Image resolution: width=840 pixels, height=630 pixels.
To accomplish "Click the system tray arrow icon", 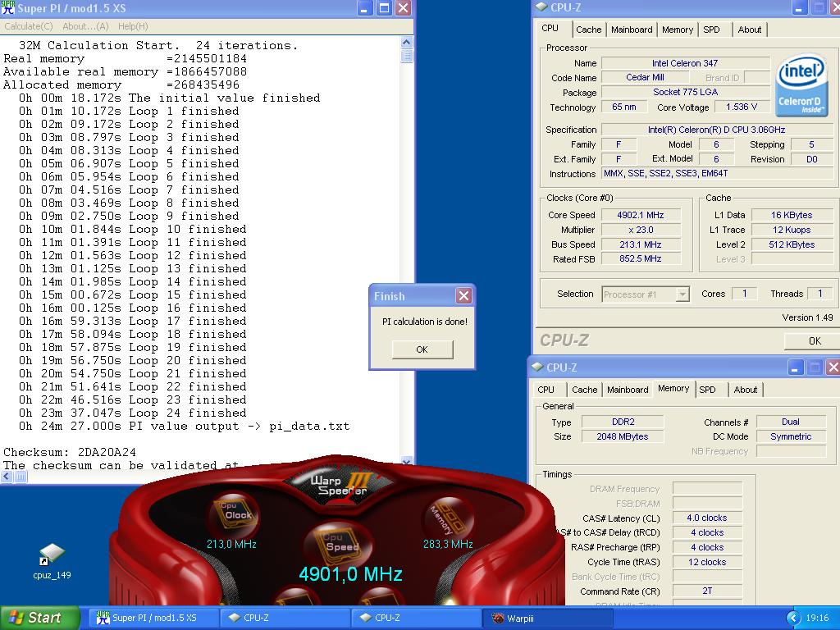I will tap(793, 618).
